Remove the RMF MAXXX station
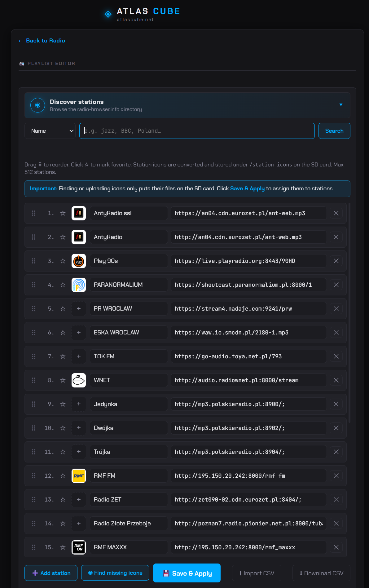 click(x=336, y=547)
